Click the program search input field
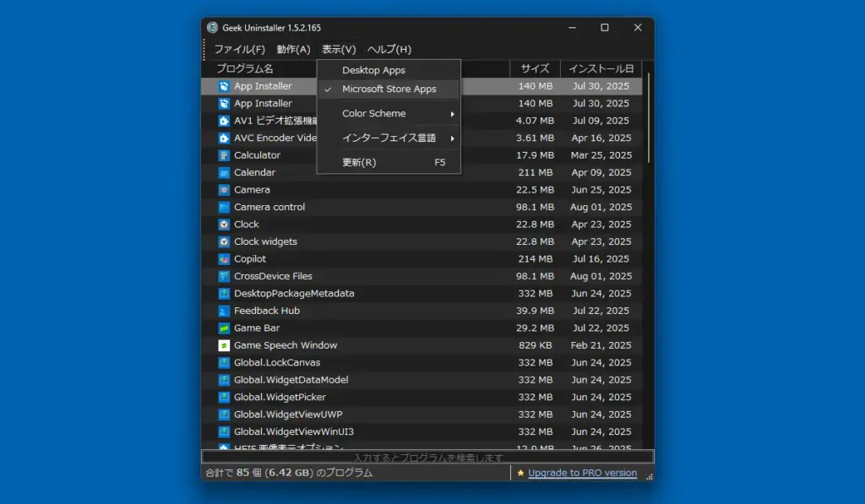865x504 pixels. [427, 457]
